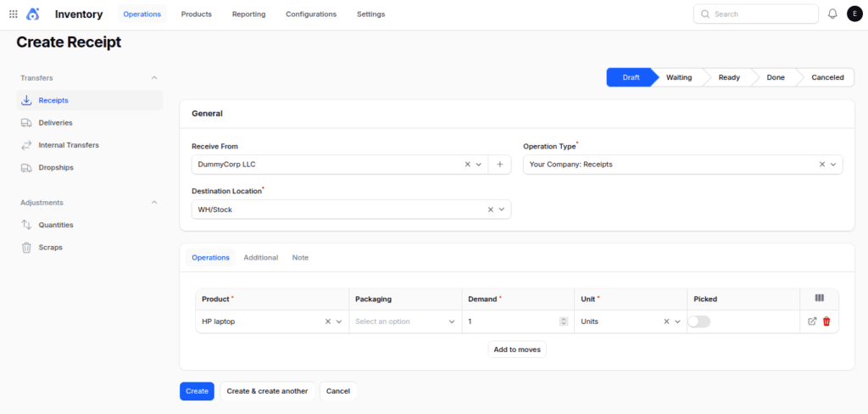Select the Waiting status stage
The image size is (868, 414).
(679, 77)
